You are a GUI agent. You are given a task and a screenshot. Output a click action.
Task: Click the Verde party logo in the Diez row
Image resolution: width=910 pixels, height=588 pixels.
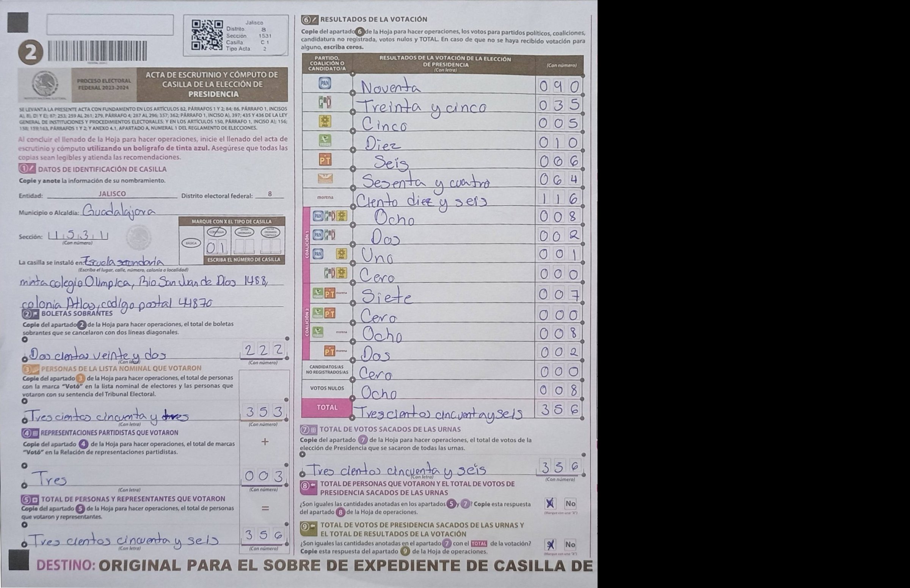tap(325, 141)
